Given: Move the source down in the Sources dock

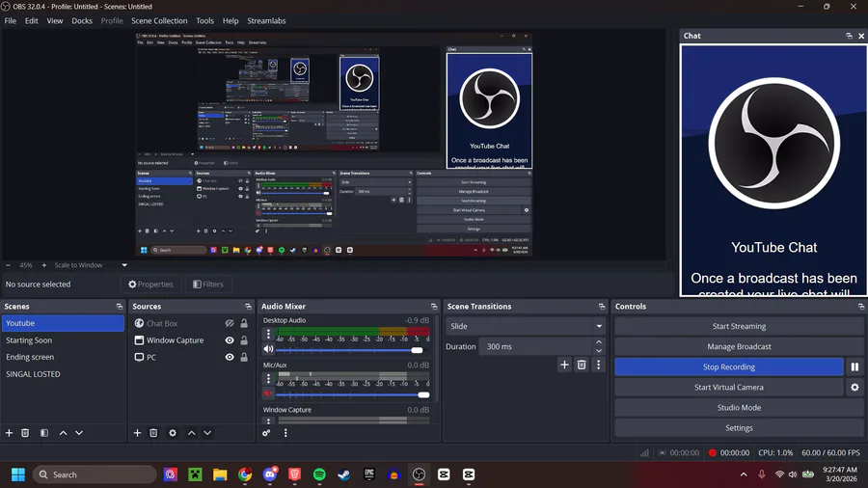Looking at the screenshot, I should click(x=207, y=433).
